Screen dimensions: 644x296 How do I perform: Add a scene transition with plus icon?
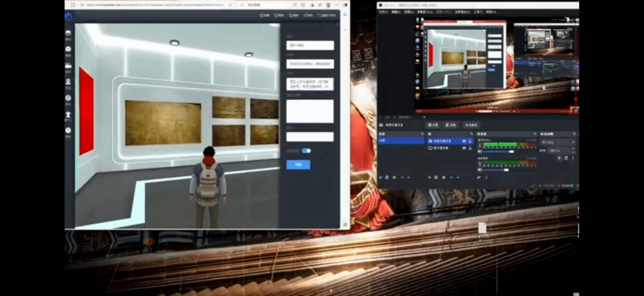559,158
